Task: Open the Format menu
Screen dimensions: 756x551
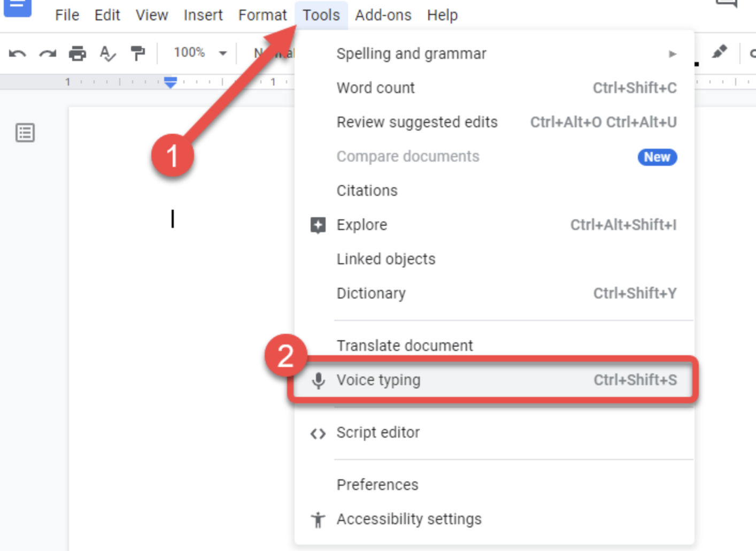Action: tap(263, 15)
